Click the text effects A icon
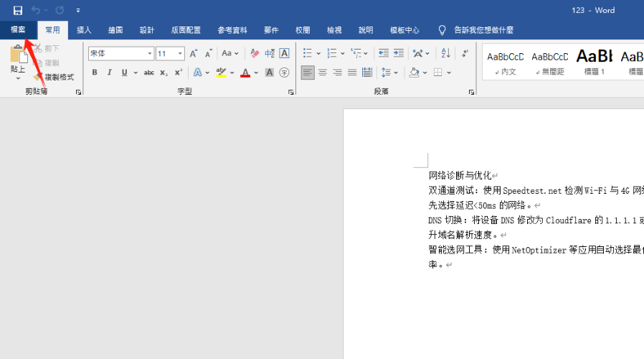 coord(197,73)
